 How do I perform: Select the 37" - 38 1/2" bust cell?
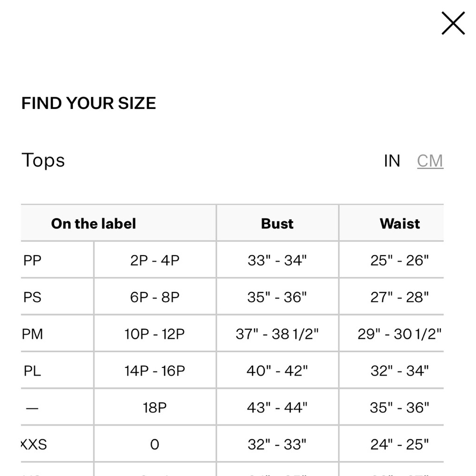[277, 333]
